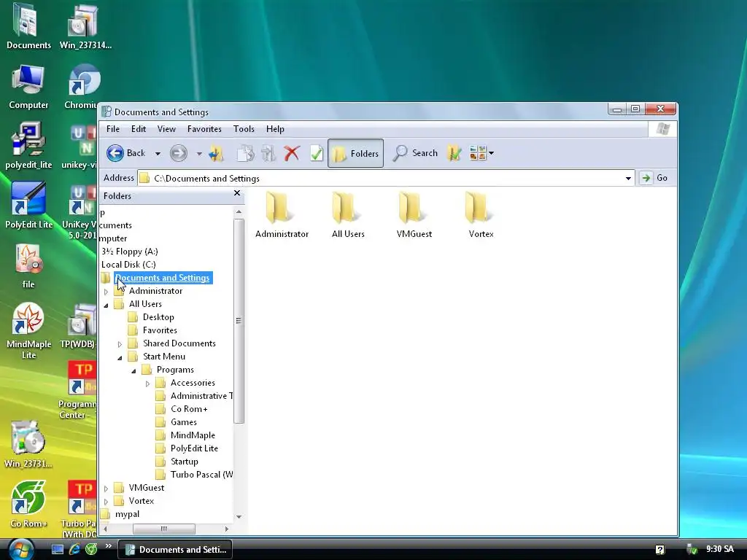Open the Views dropdown menu
747x560 pixels.
tap(481, 153)
